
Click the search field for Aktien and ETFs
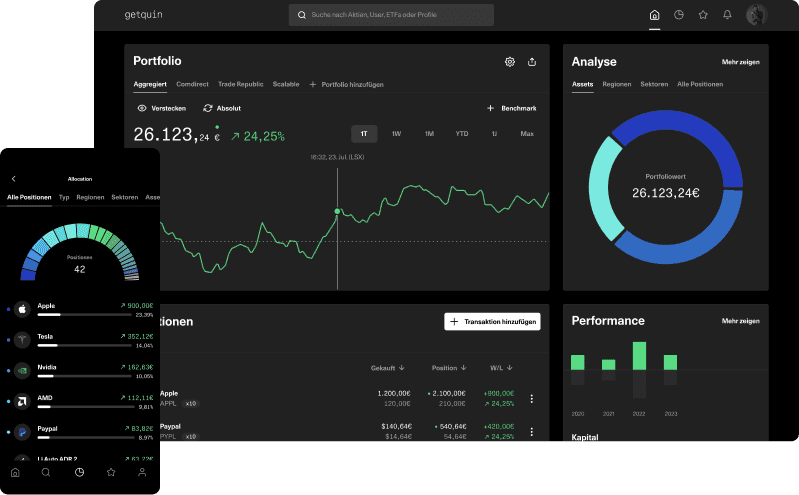pos(391,15)
